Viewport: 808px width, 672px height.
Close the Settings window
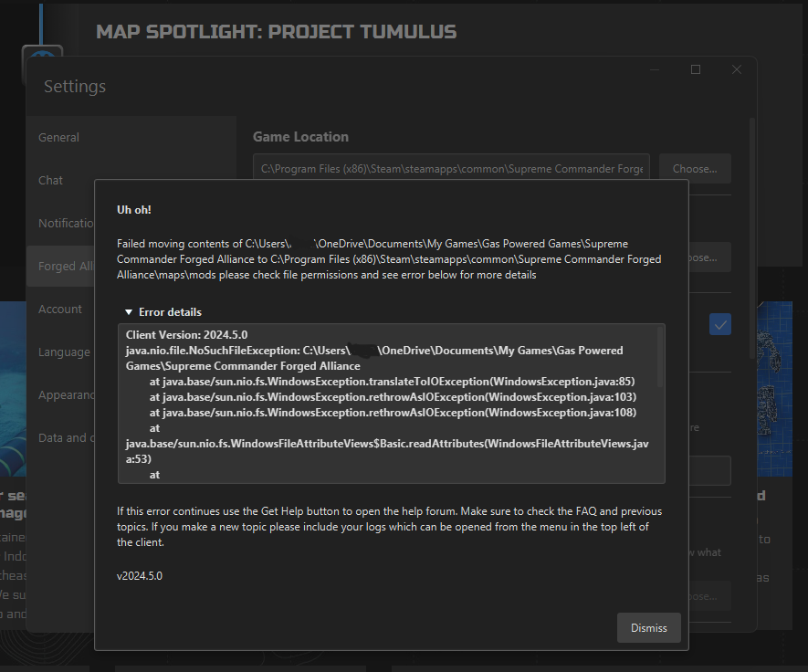[737, 69]
